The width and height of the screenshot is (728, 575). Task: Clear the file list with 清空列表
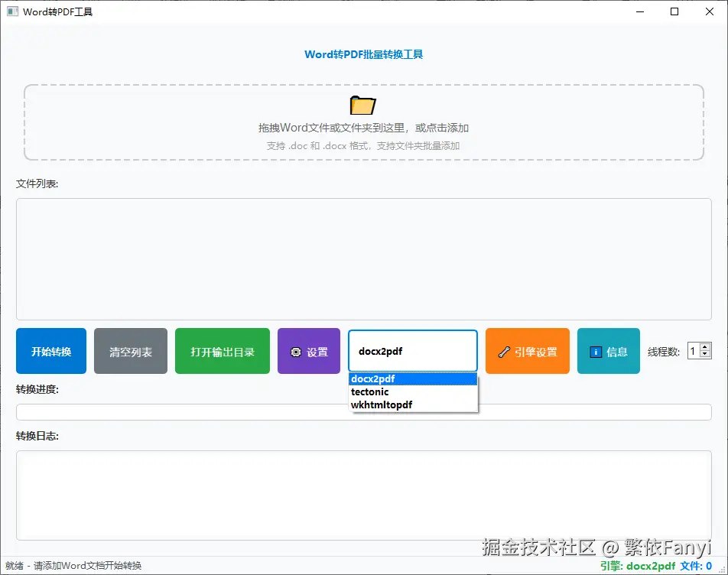[130, 351]
